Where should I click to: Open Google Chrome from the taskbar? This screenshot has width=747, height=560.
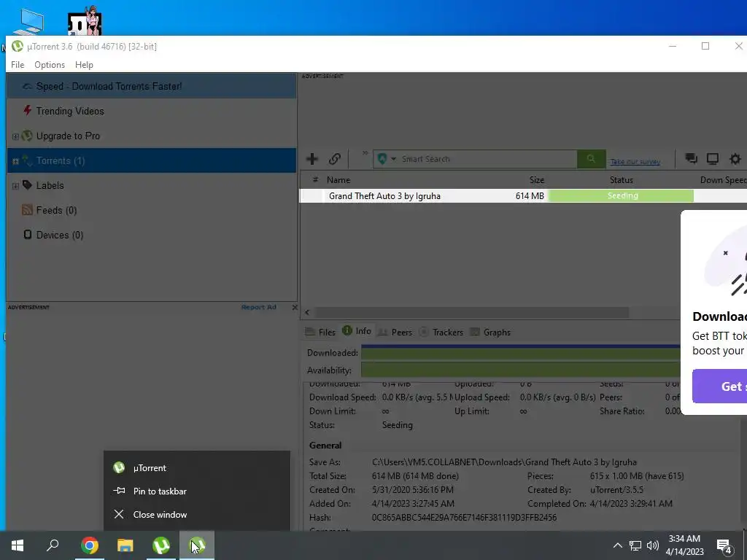[89, 545]
